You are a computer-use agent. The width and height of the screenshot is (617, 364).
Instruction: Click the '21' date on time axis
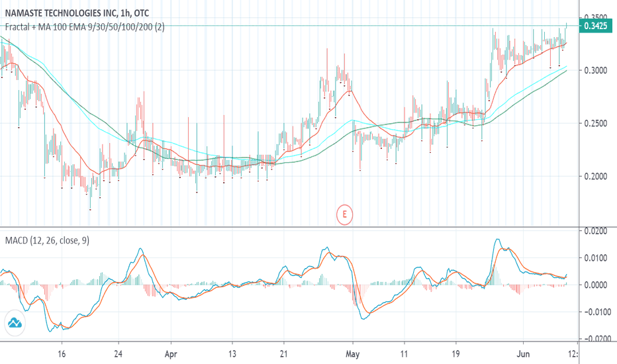click(284, 354)
